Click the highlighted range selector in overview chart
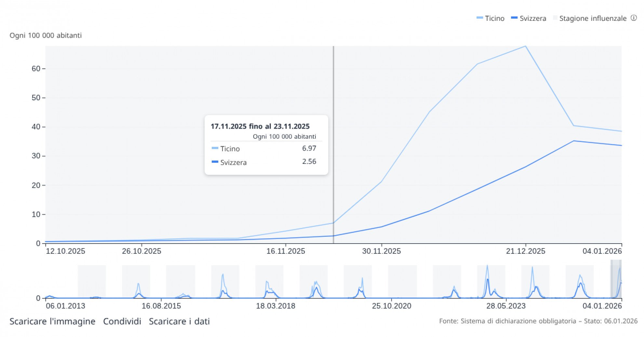 (616, 279)
